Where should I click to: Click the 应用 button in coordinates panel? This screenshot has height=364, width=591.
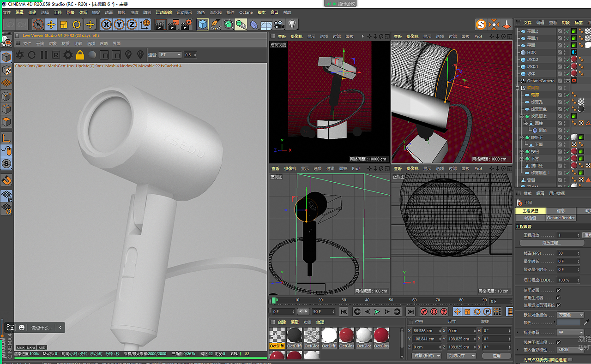(496, 356)
